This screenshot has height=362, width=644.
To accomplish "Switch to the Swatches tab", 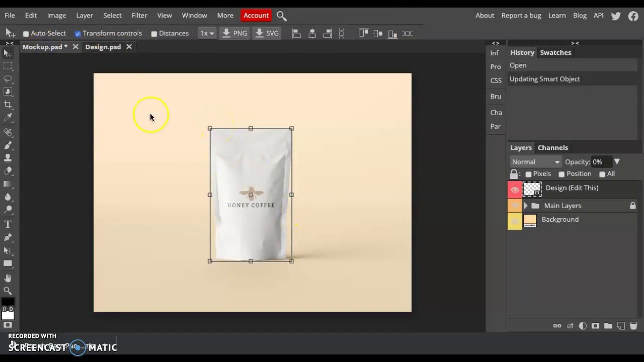I will tap(555, 53).
